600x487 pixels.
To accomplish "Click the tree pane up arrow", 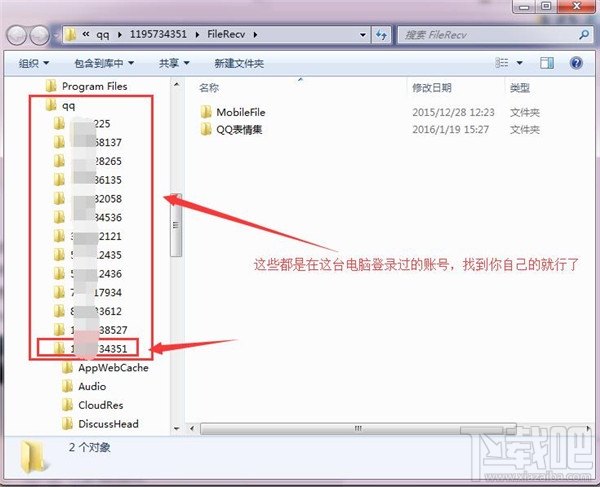I will 176,84.
